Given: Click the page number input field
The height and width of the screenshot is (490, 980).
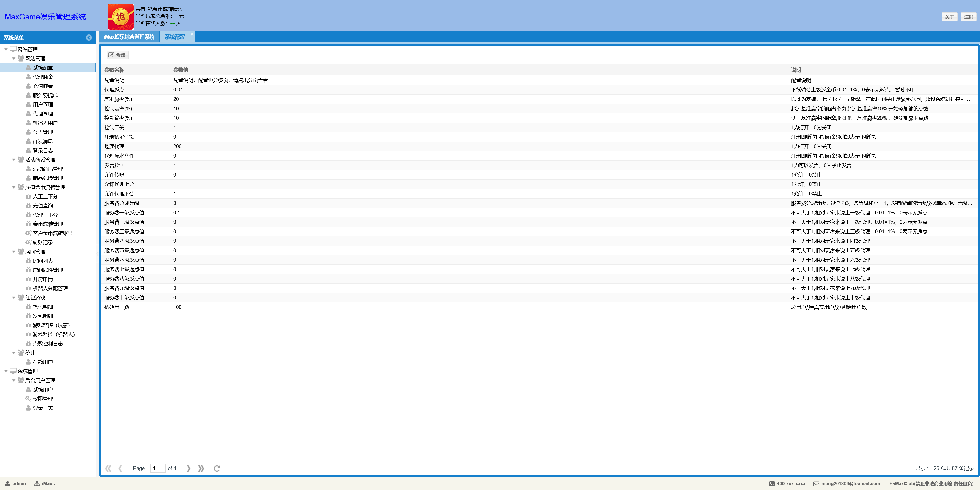Looking at the screenshot, I should (157, 468).
